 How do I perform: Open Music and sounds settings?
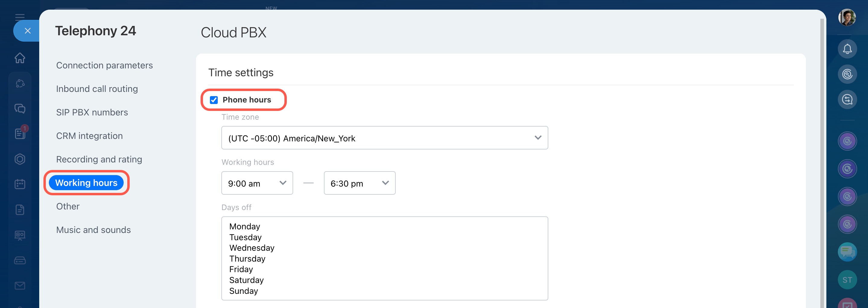[93, 230]
